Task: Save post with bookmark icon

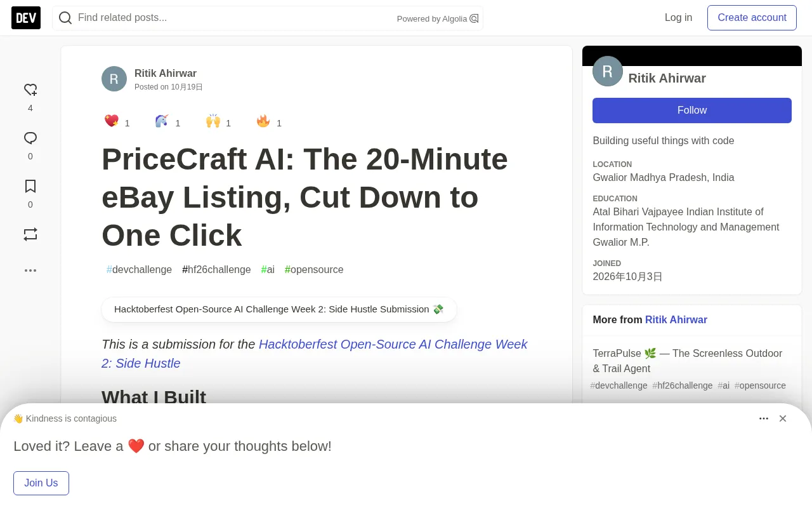Action: [x=30, y=186]
